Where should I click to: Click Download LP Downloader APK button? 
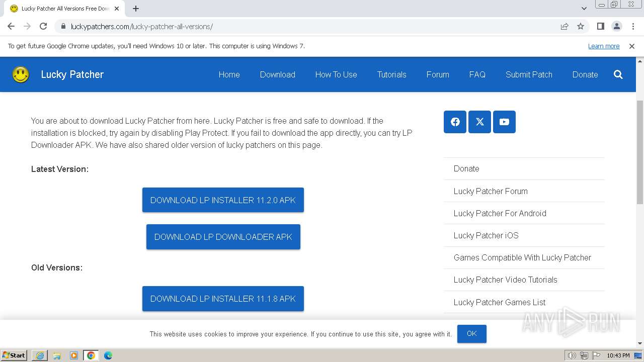[223, 237]
